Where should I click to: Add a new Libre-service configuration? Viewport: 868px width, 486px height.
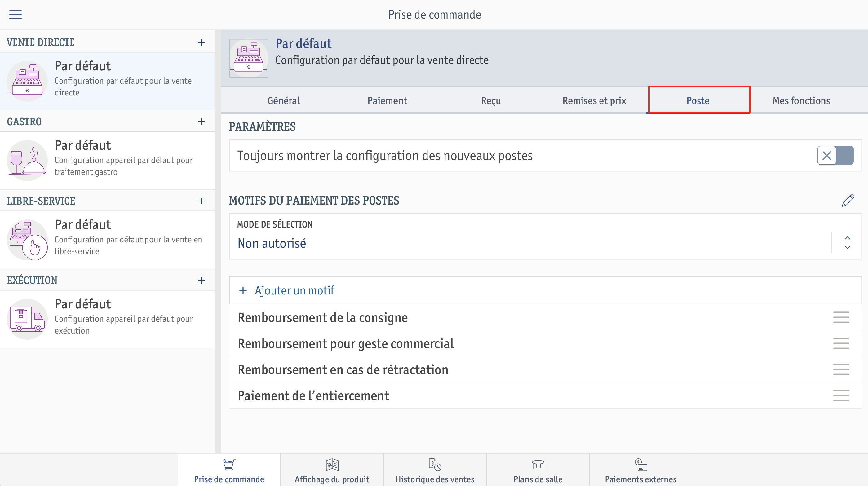click(201, 201)
